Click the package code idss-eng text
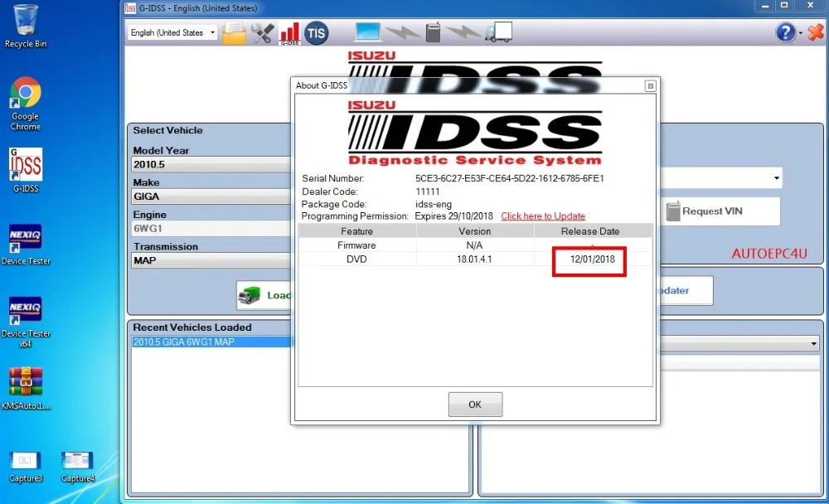The width and height of the screenshot is (829, 504). pyautogui.click(x=434, y=204)
